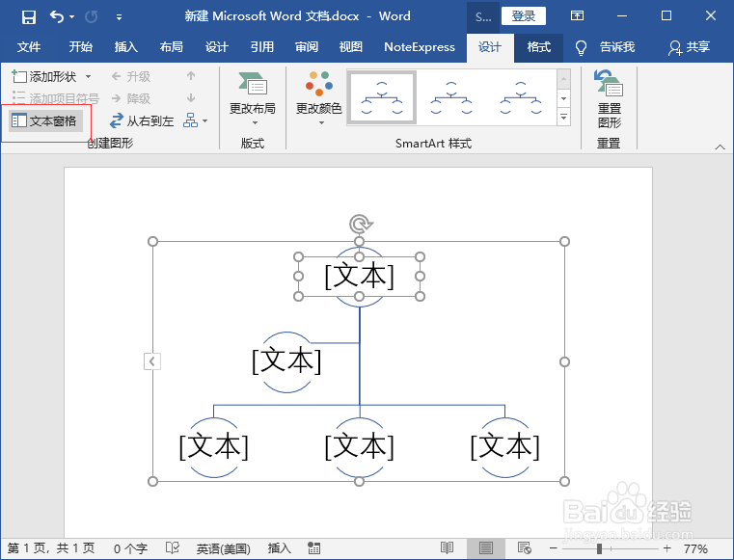Viewport: 734px width, 560px height.
Task: Expand the 添加形状 dropdown arrow
Action: pos(88,76)
